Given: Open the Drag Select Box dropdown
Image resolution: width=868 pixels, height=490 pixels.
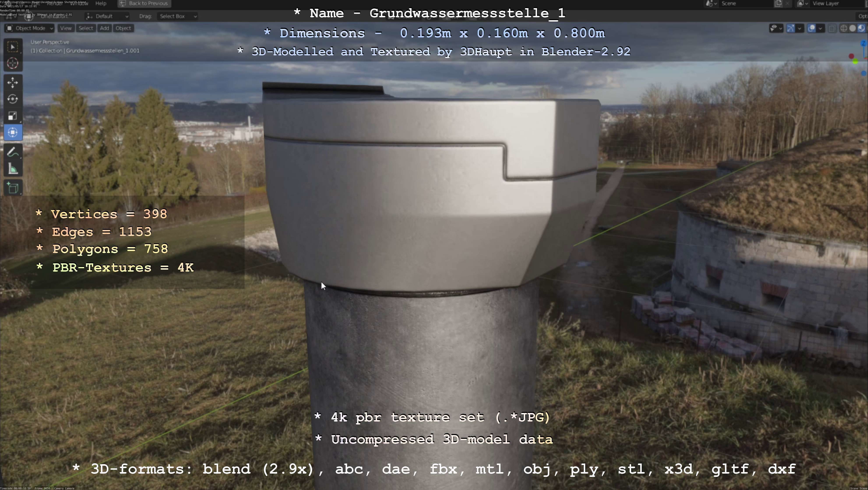Looking at the screenshot, I should 177,16.
